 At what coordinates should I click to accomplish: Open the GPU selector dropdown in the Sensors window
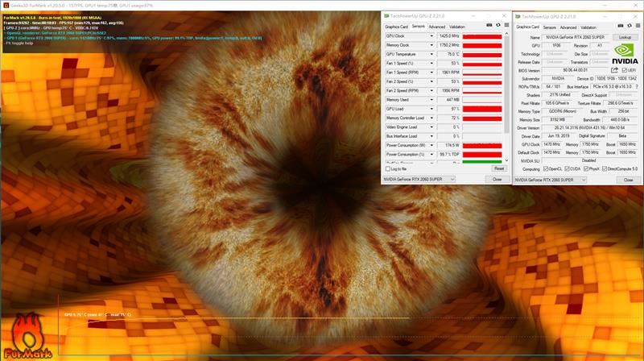[419, 179]
